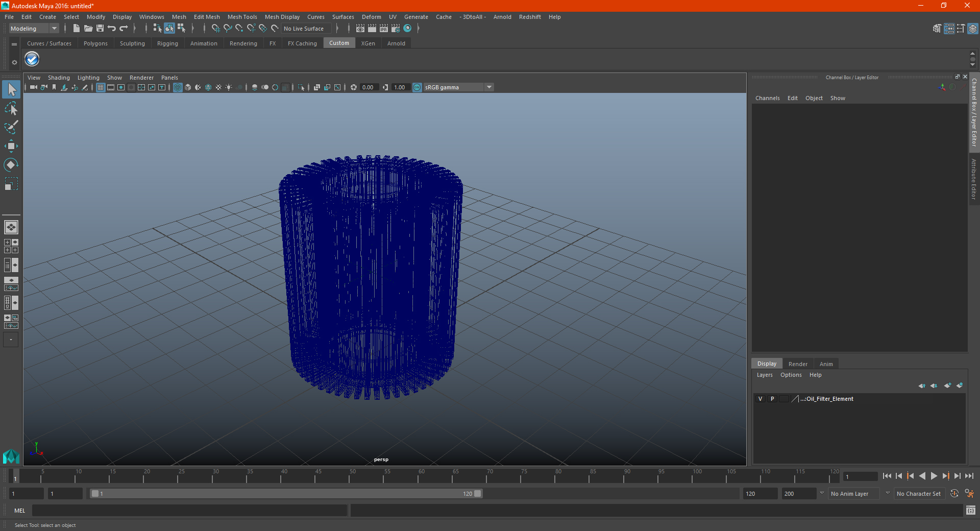Start IPR render
The height and width of the screenshot is (531, 980).
[x=384, y=29]
